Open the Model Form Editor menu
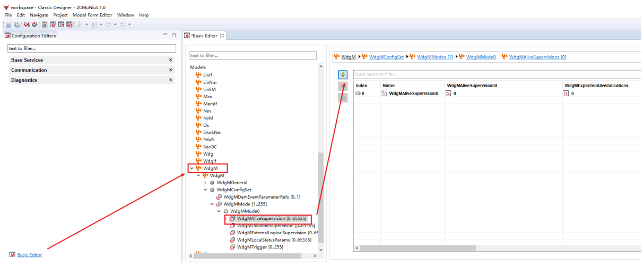 point(92,15)
